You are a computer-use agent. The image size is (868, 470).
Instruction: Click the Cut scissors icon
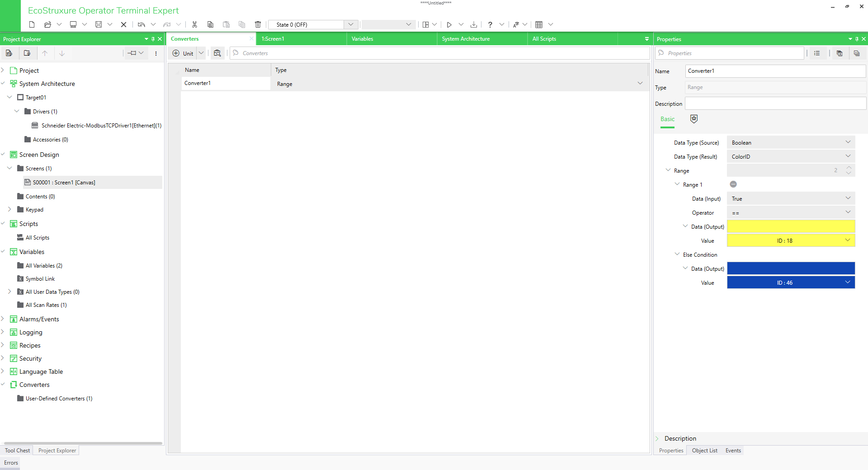pyautogui.click(x=194, y=24)
